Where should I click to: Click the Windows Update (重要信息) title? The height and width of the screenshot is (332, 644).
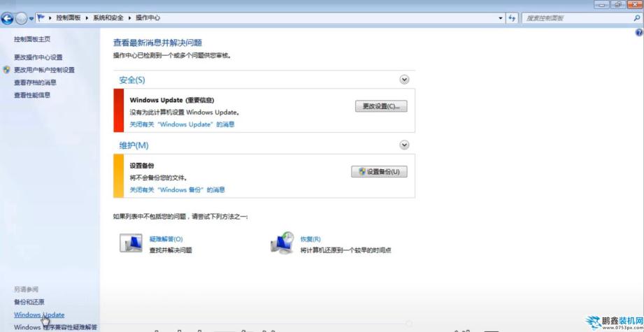tap(172, 100)
